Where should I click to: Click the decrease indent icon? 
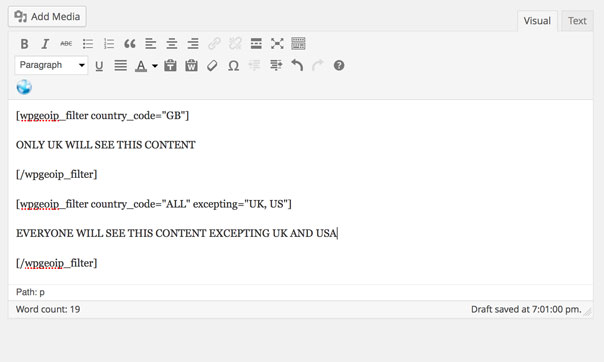(x=254, y=66)
